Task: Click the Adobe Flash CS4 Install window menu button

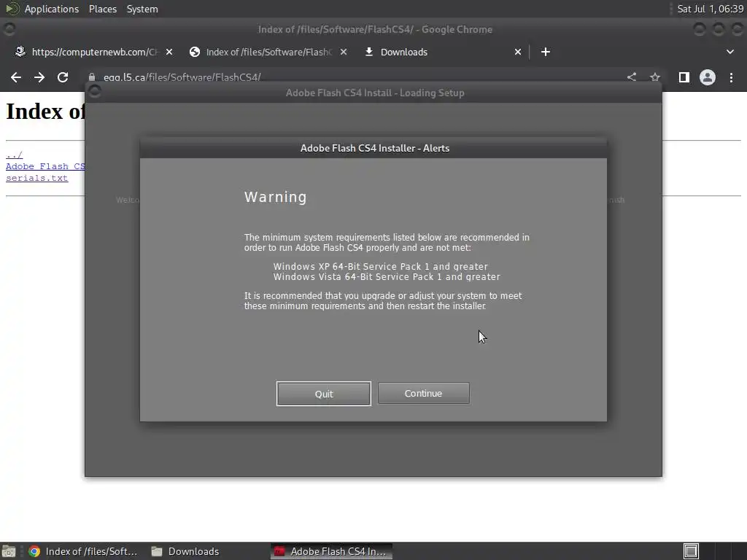Action: point(95,91)
